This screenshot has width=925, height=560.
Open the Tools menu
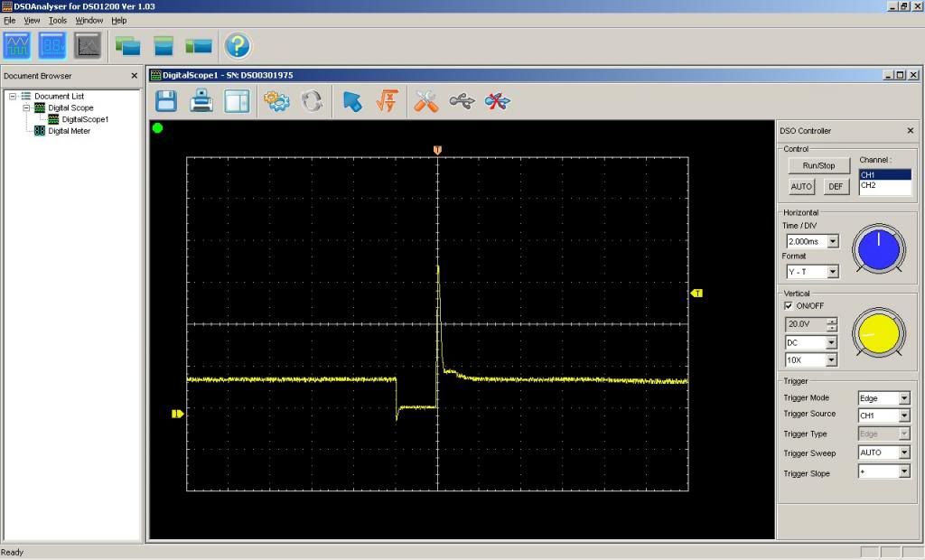tap(58, 20)
